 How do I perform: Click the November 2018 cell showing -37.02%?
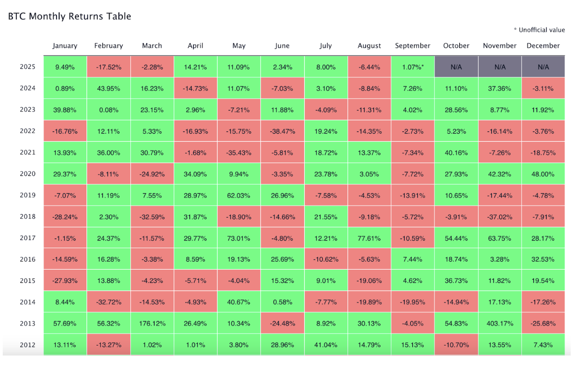(500, 216)
